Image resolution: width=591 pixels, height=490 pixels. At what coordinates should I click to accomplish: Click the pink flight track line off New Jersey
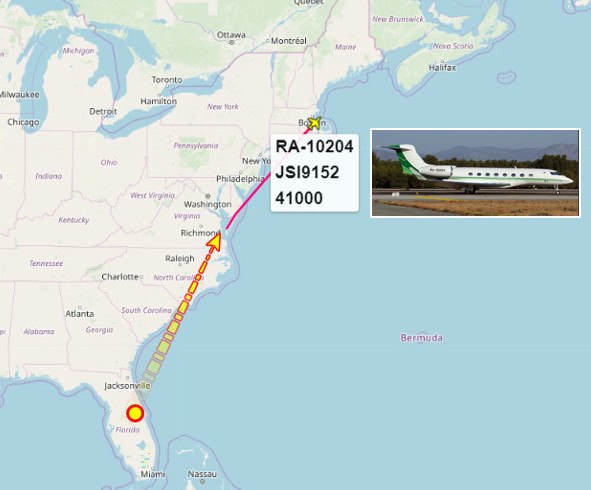point(249,201)
